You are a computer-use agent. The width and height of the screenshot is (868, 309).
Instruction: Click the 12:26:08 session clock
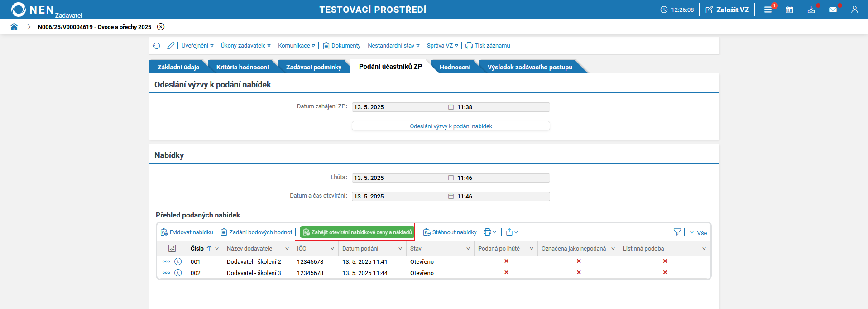tap(677, 10)
